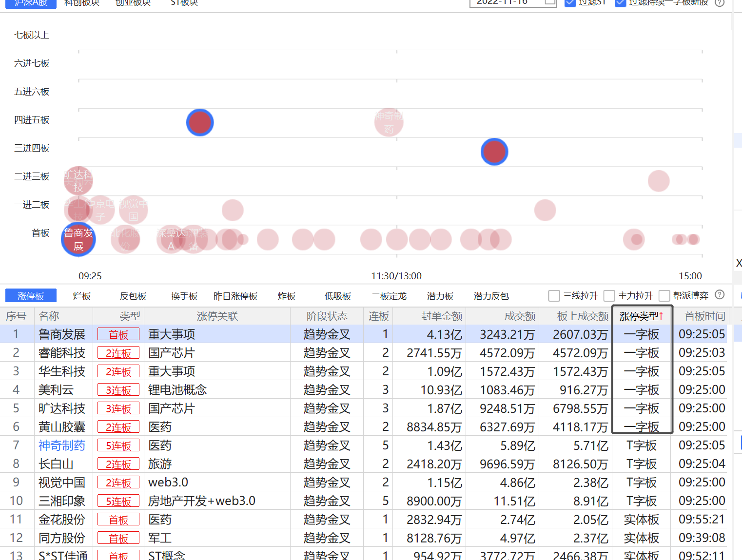
Task: Click the 名称 column header
Action: [x=63, y=316]
